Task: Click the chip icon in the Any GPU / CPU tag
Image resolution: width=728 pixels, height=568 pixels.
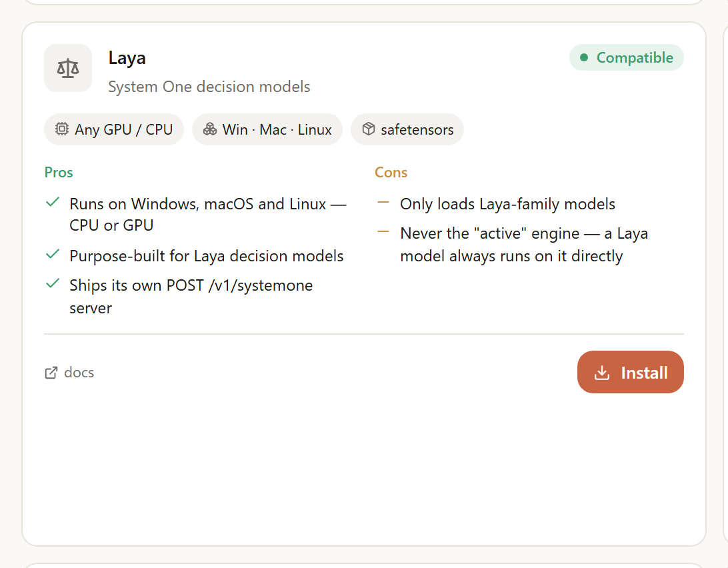Action: (x=62, y=129)
